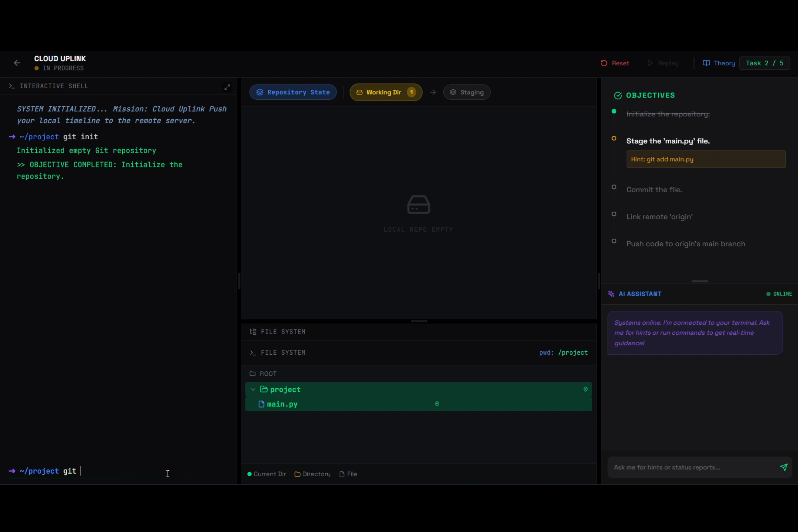Click the project folder location pin
798x532 pixels.
coord(585,389)
